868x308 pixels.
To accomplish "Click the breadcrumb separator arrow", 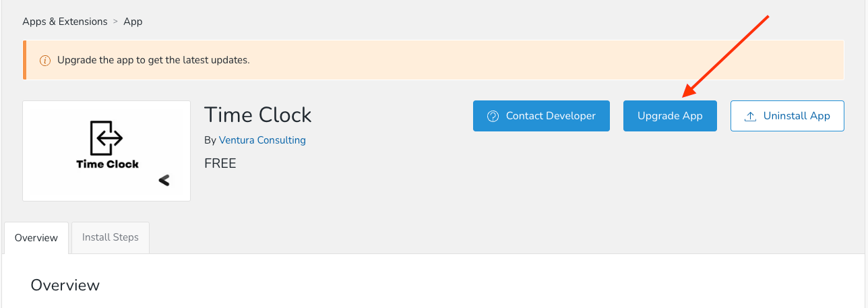I will click(x=116, y=22).
